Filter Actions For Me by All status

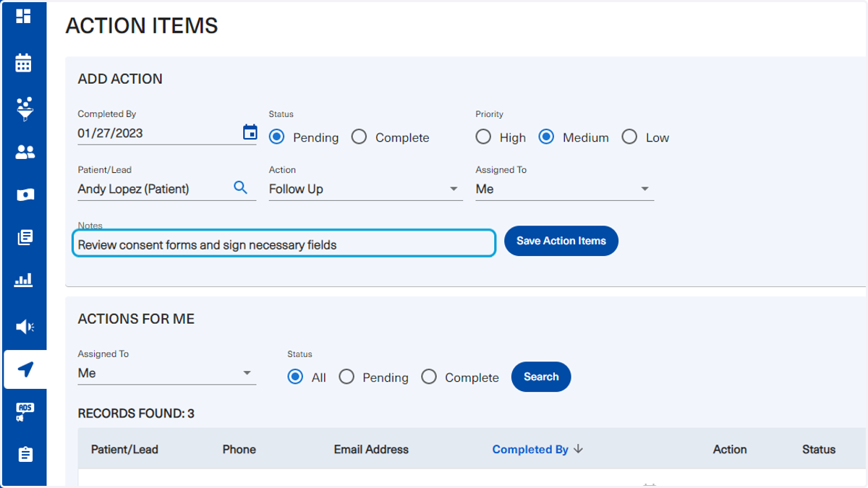[x=295, y=377]
